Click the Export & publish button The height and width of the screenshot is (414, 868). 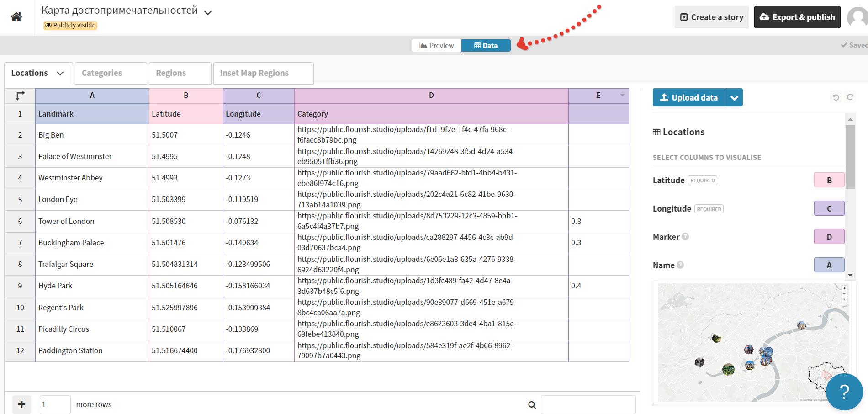[x=797, y=17]
